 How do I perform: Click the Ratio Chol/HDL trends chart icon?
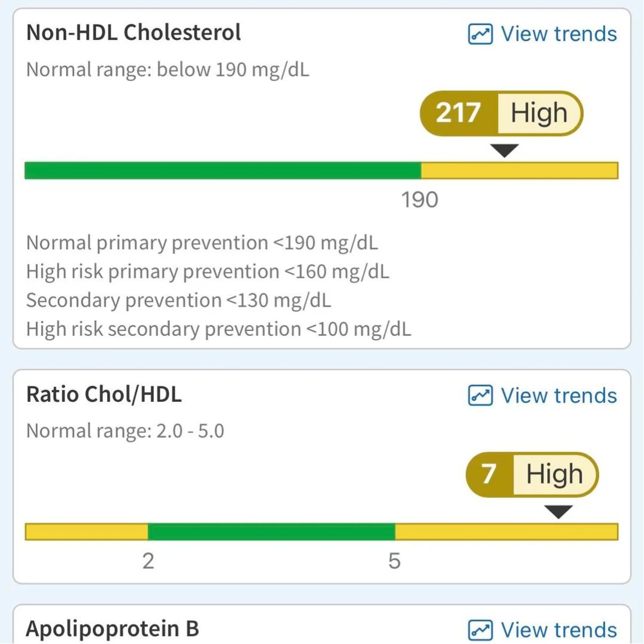pos(480,395)
